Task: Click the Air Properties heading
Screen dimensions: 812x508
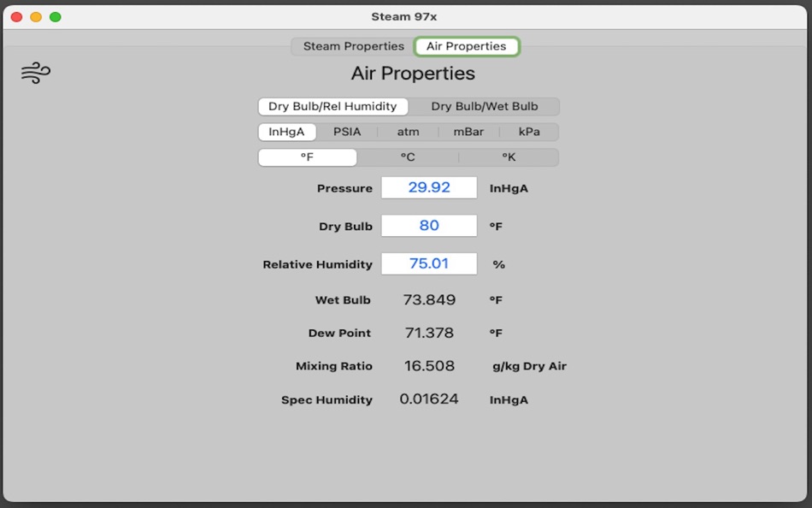Action: coord(413,73)
